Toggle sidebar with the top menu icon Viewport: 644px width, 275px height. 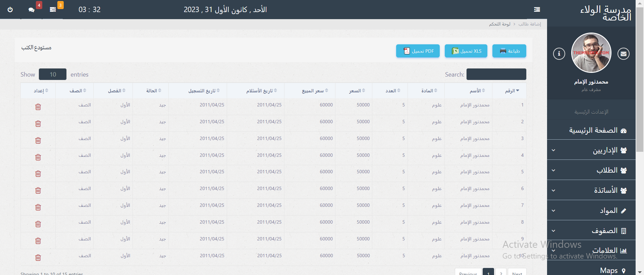pos(537,9)
